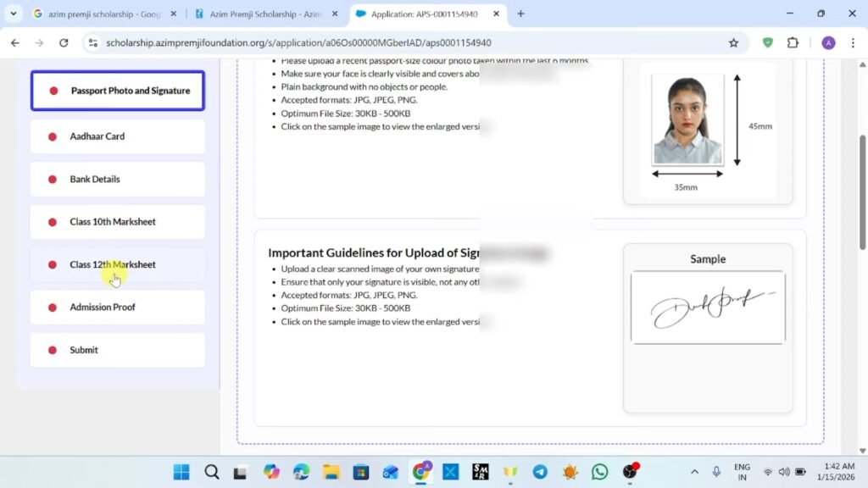868x488 pixels.
Task: Click the page refresh control
Action: point(64,42)
